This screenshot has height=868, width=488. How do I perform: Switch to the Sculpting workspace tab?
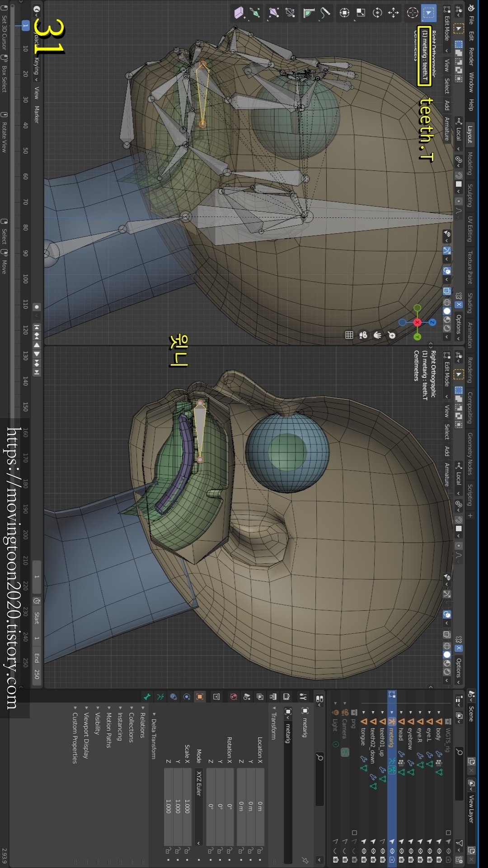(x=470, y=196)
